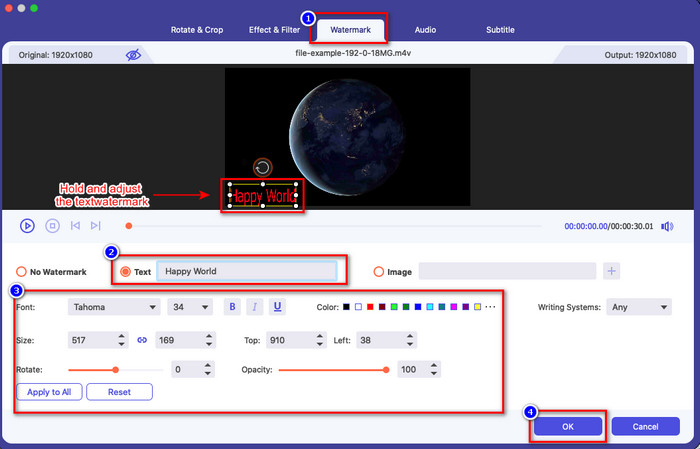
Task: Click the add image plus icon
Action: [611, 271]
